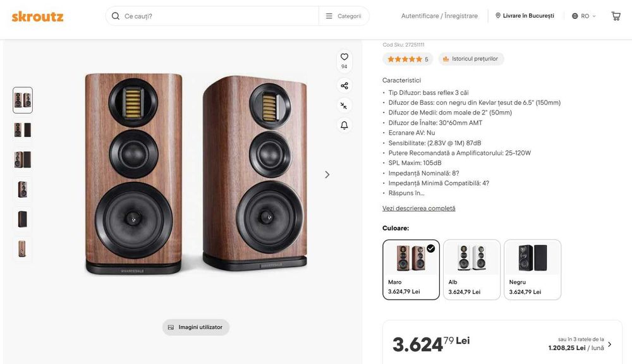Type in the Ce cauți search field

pos(218,16)
